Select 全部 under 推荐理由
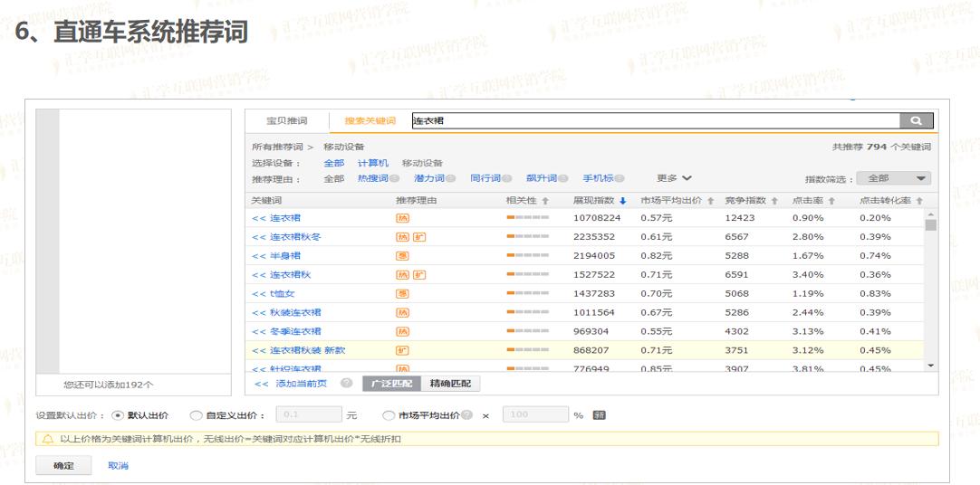Viewport: 980px width, 485px height. tap(333, 178)
